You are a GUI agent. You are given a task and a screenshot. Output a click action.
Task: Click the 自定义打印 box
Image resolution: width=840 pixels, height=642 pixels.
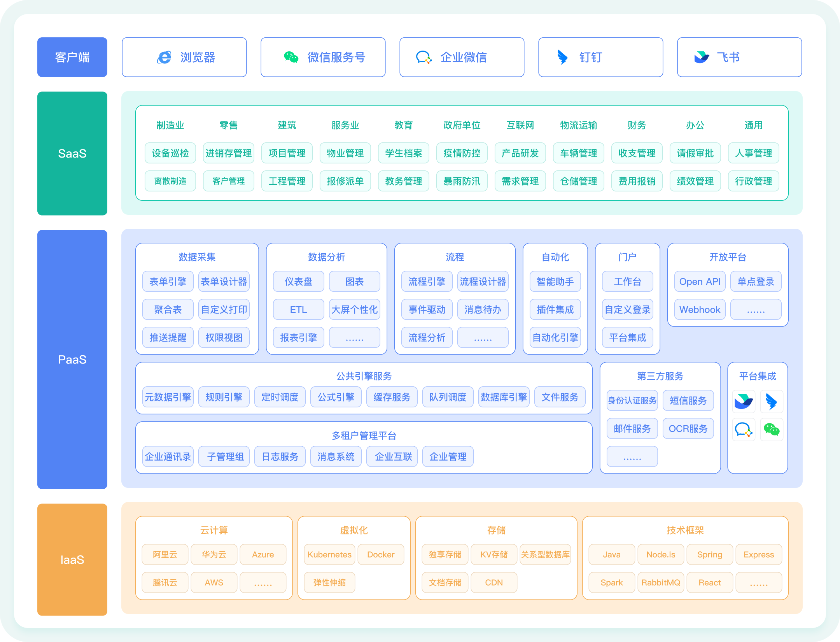pyautogui.click(x=224, y=309)
